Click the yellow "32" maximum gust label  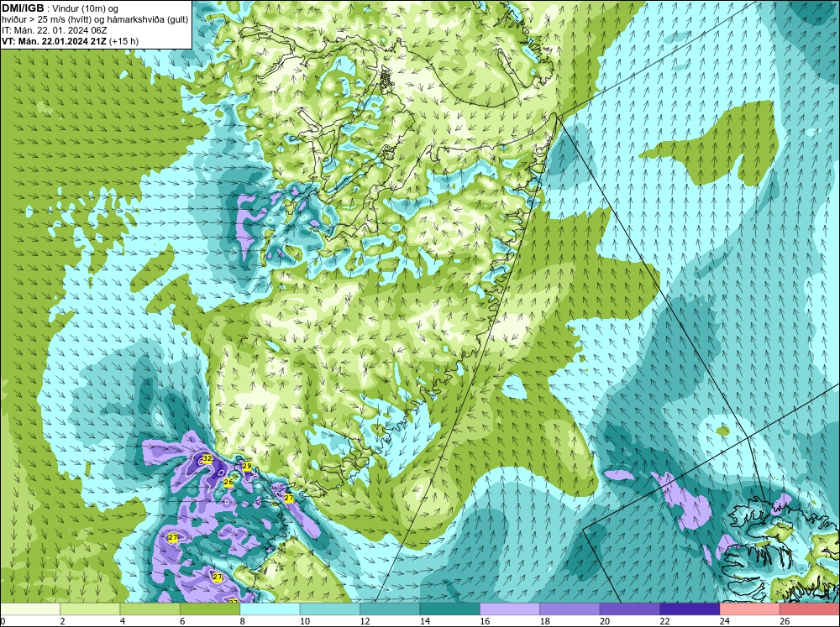click(207, 459)
